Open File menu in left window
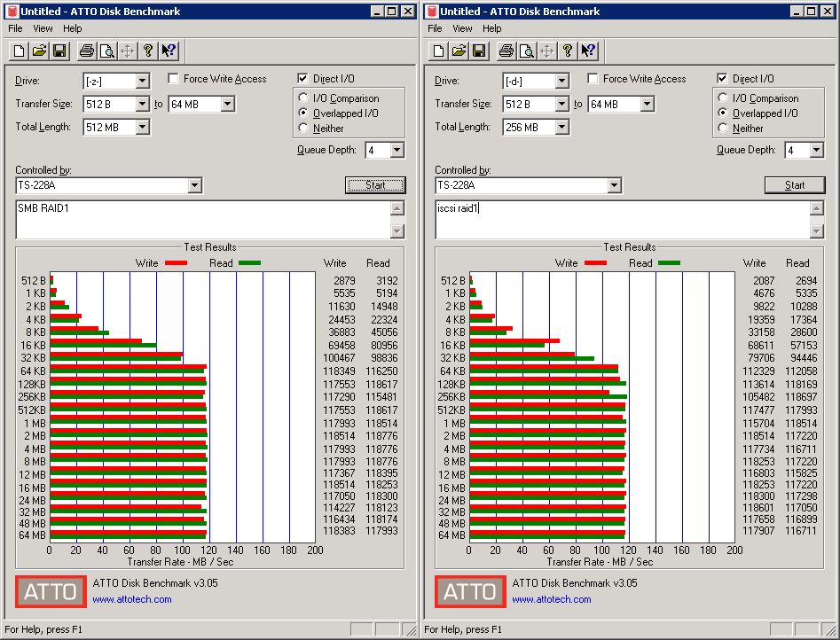The image size is (840, 640). (x=16, y=28)
